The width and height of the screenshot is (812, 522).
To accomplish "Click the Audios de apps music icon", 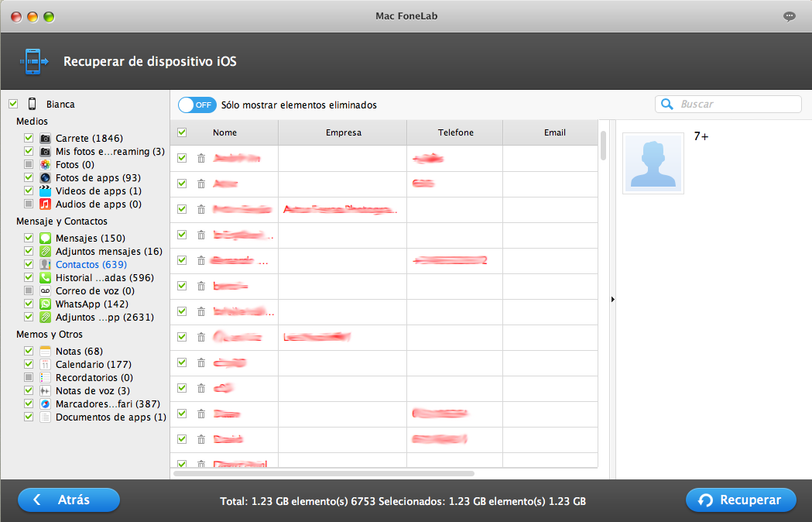I will click(46, 204).
